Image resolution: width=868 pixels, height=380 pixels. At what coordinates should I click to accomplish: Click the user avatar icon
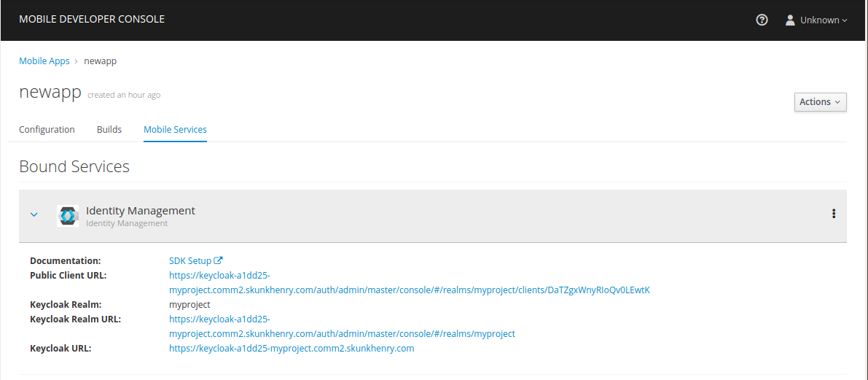tap(790, 20)
